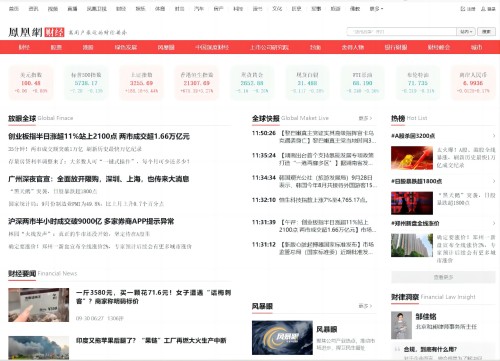Click the gray 查看更多 button under Hot List
Image resolution: width=500 pixels, height=361 pixels.
[443, 277]
